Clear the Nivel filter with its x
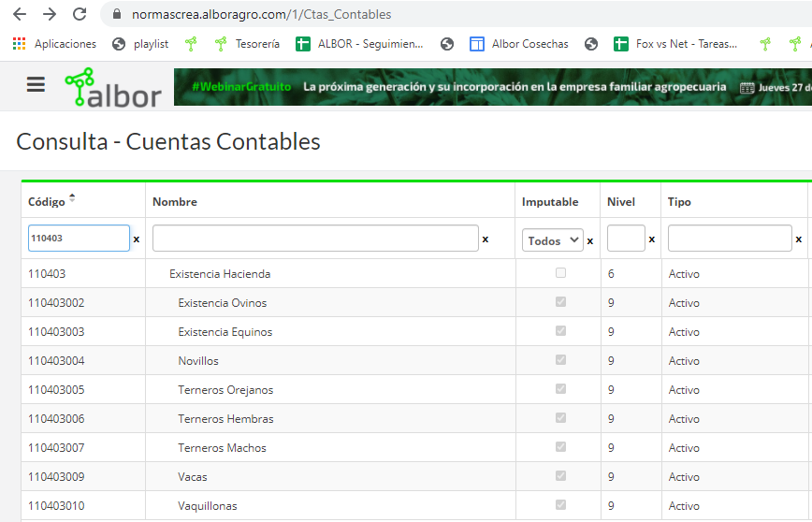This screenshot has width=812, height=522. [651, 239]
